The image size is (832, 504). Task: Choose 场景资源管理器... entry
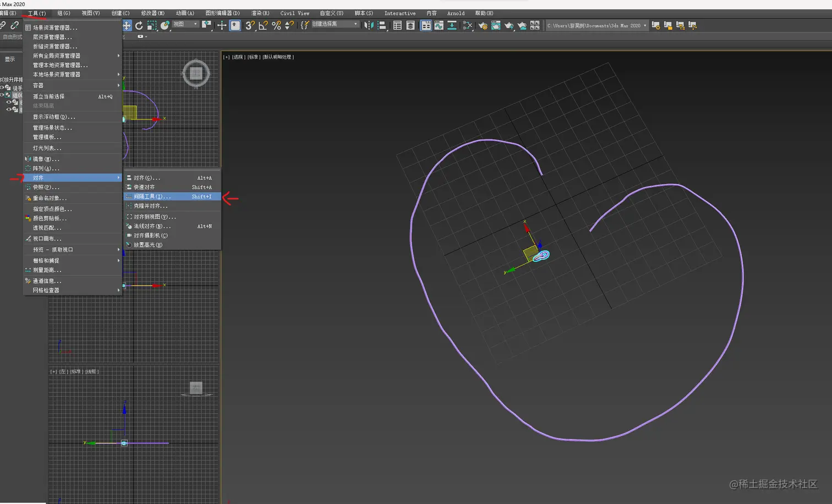[x=73, y=28]
